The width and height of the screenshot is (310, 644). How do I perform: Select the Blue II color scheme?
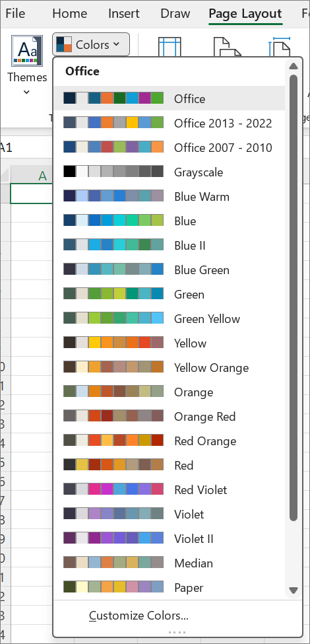click(170, 245)
